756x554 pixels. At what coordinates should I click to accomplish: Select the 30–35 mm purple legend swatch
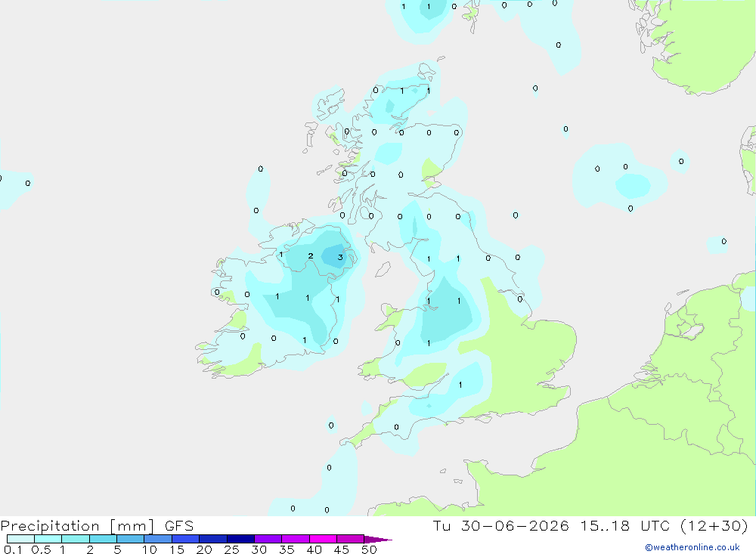click(x=268, y=539)
